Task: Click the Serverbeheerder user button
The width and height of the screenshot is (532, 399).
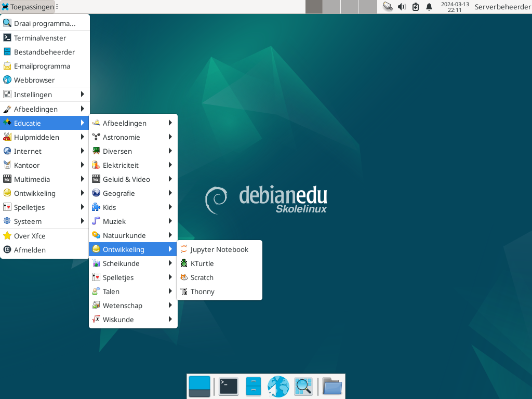Action: [x=502, y=7]
